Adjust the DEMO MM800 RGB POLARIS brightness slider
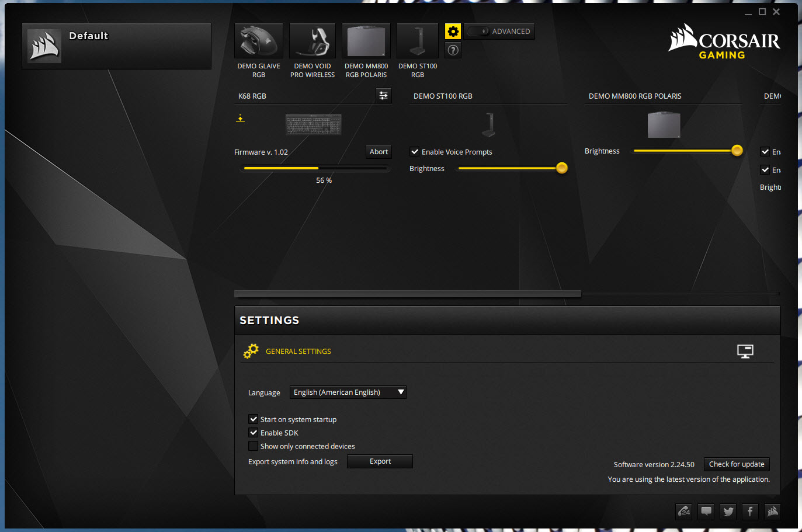This screenshot has width=802, height=532. click(x=688, y=151)
